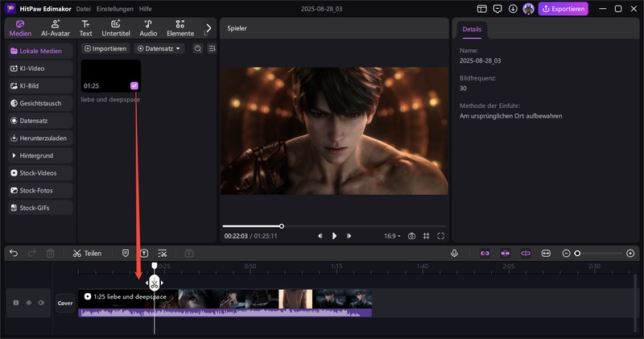Image resolution: width=644 pixels, height=339 pixels.
Task: Click the marker shield icon in timeline toolbar
Action: coord(126,253)
